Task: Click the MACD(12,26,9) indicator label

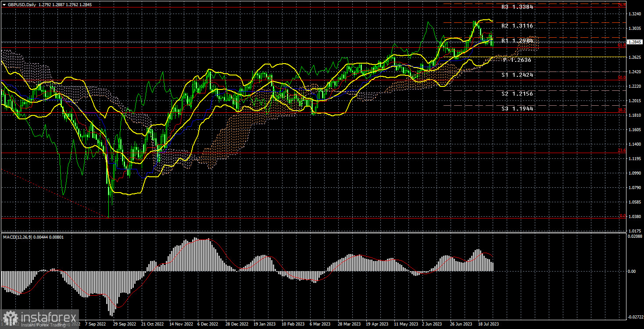Action: (18, 237)
